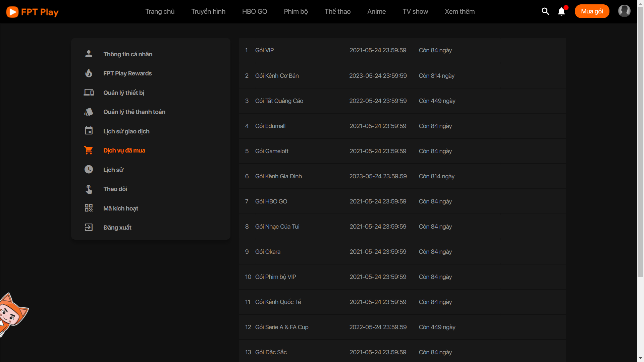Screen dimensions: 644x362
Task: Click the hand pointer icon for Theo dõi
Action: pos(89,189)
